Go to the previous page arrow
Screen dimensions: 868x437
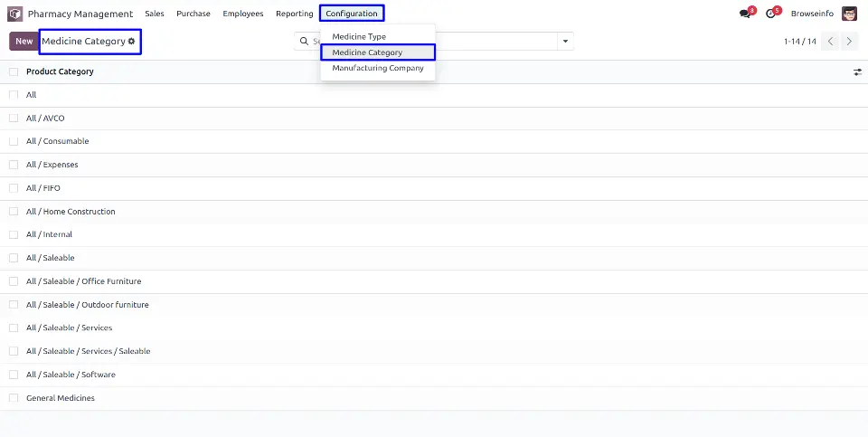tap(830, 42)
